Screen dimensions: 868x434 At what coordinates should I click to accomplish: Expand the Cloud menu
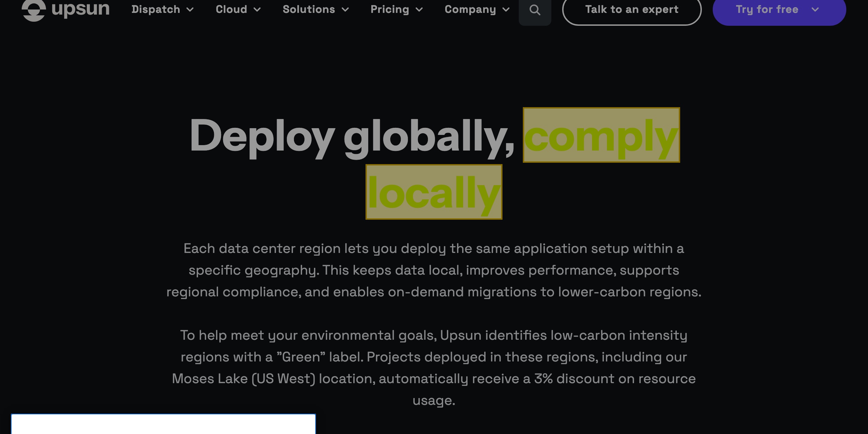[238, 9]
